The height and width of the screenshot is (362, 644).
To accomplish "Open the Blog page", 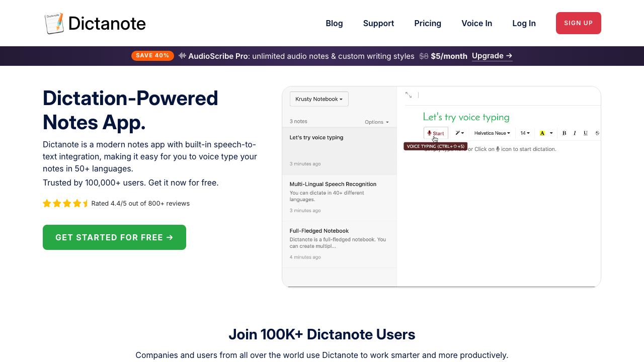I will pyautogui.click(x=334, y=23).
